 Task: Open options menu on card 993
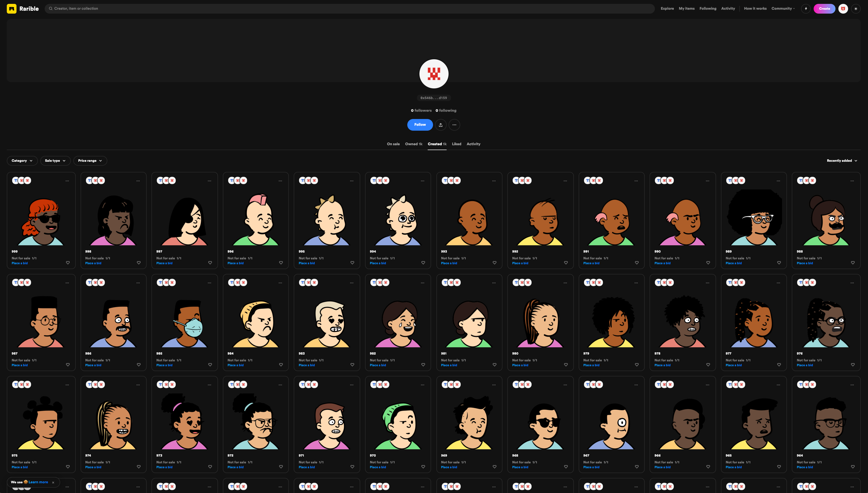tap(494, 181)
